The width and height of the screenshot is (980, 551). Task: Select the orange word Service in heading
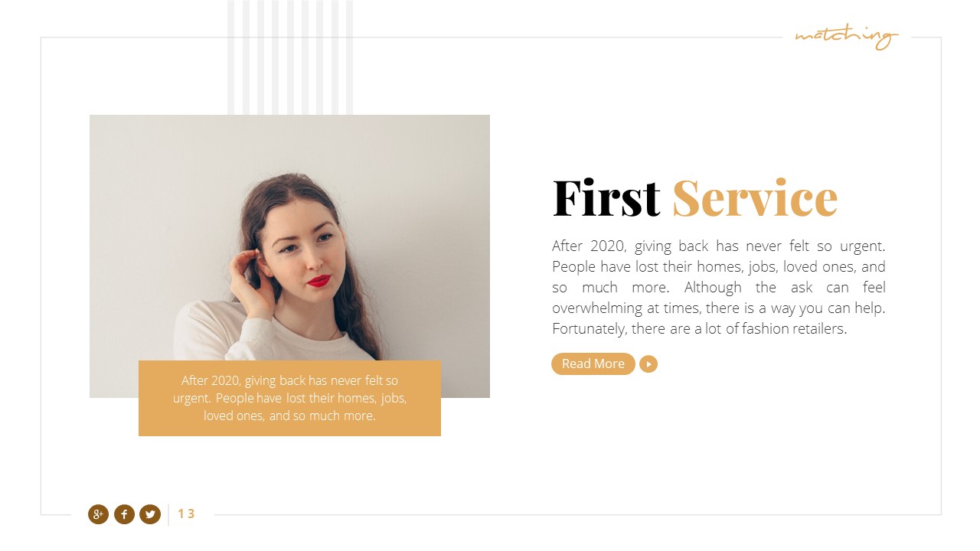point(755,199)
